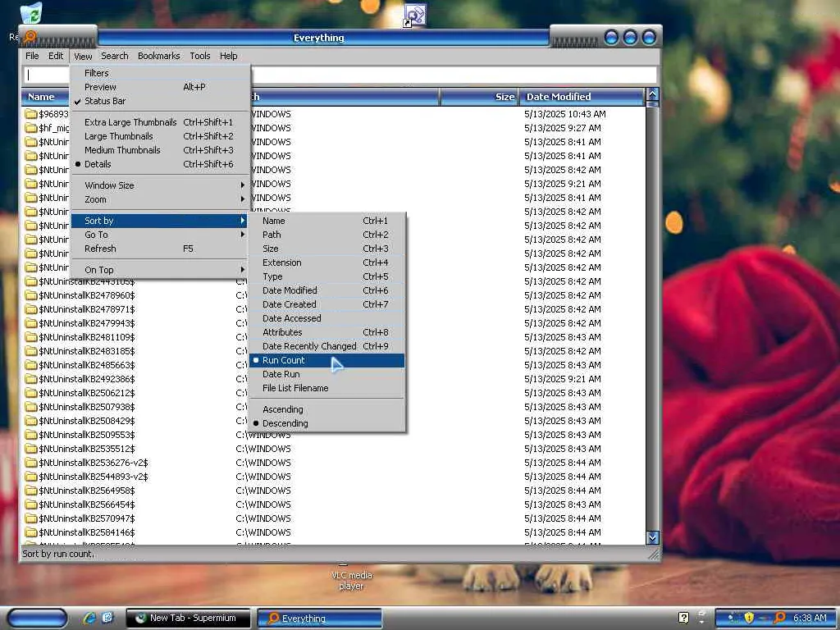The height and width of the screenshot is (630, 840).
Task: Expand the Window Size submenu
Action: coord(160,185)
